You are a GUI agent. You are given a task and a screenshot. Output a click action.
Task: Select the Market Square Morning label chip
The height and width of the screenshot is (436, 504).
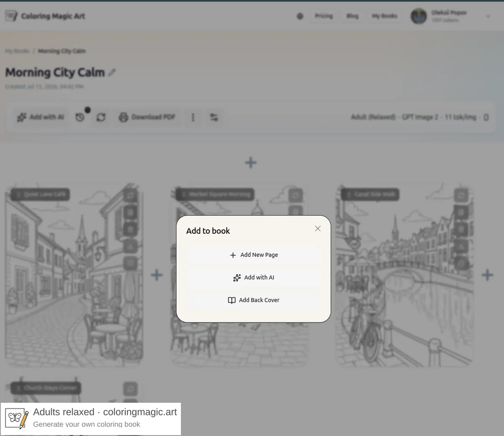click(215, 194)
